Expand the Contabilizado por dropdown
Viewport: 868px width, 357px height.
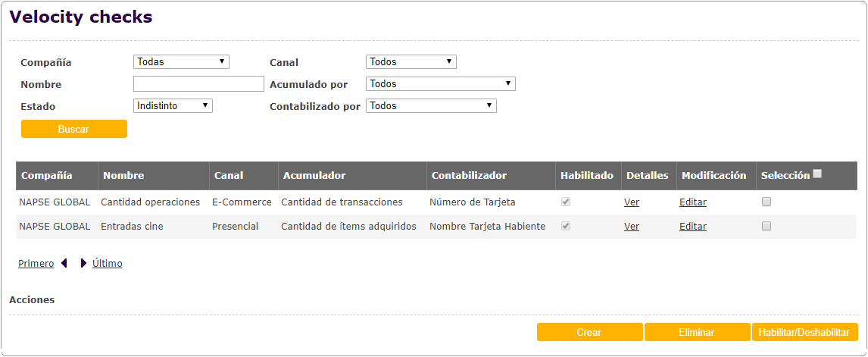coord(431,106)
